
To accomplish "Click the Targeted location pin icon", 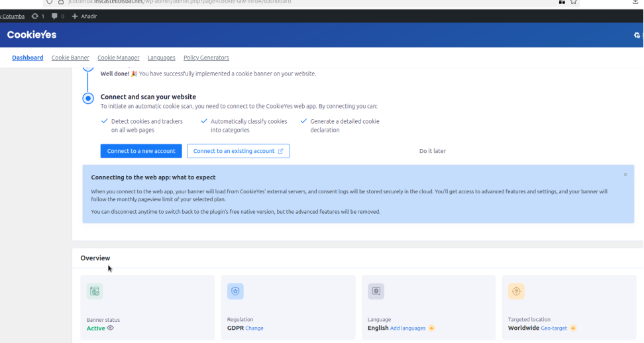I will pos(516,291).
